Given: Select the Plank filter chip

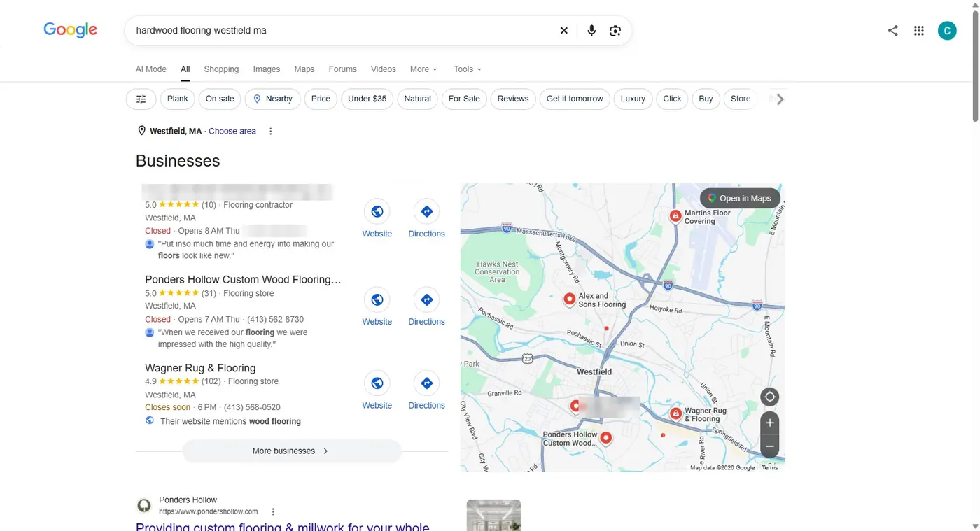Looking at the screenshot, I should (178, 99).
